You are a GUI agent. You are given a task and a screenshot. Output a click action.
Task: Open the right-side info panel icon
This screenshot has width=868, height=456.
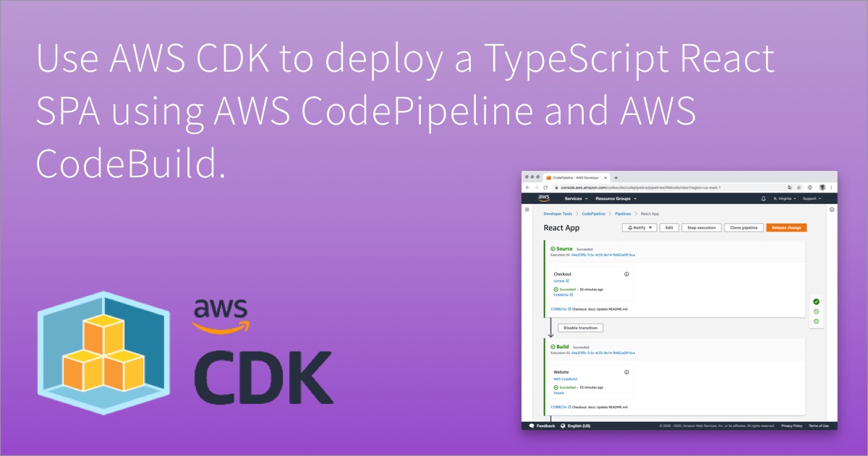click(x=832, y=209)
